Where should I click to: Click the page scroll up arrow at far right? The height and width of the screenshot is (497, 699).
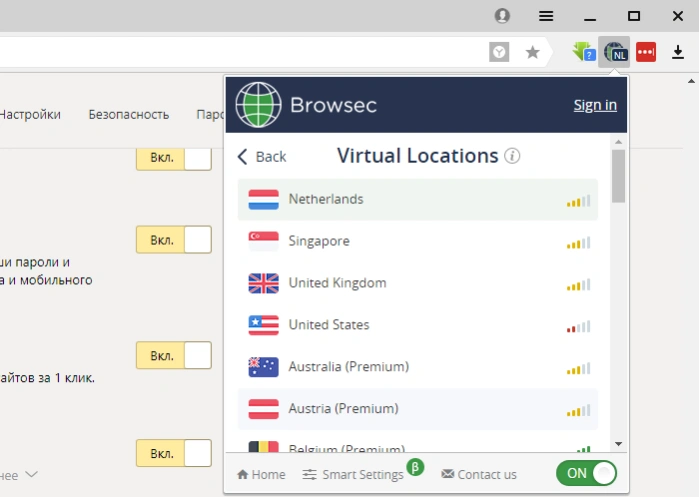[691, 81]
